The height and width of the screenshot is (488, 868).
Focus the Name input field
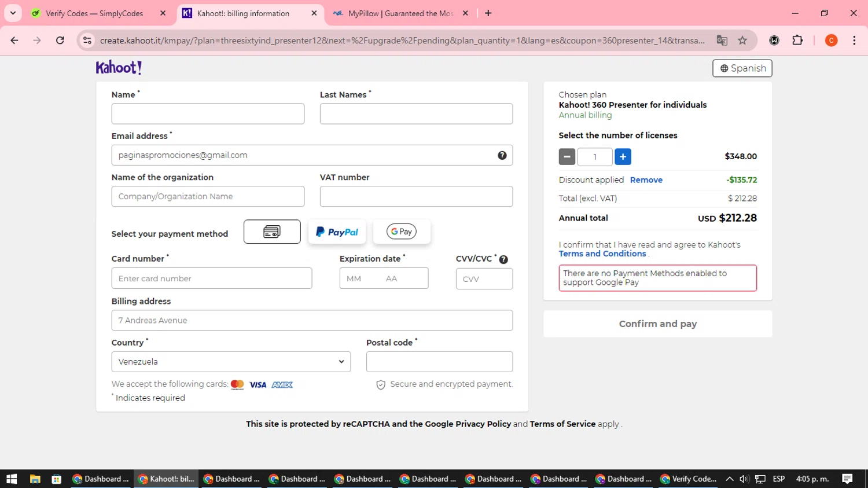click(x=208, y=113)
